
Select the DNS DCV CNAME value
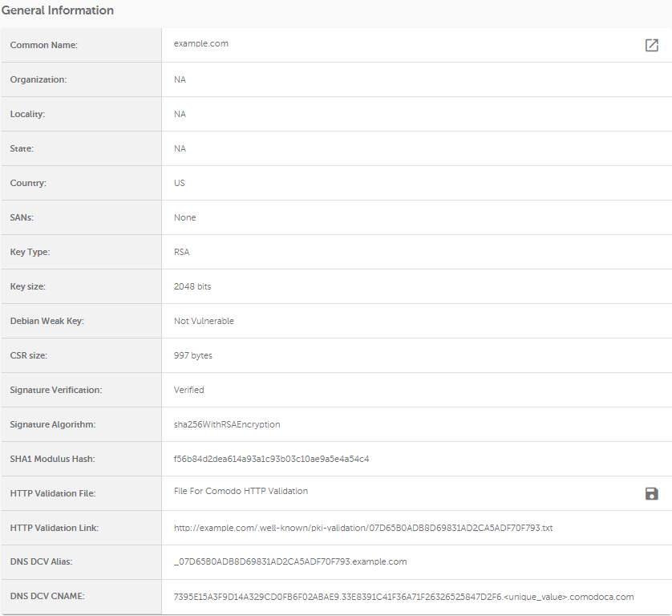tap(403, 597)
